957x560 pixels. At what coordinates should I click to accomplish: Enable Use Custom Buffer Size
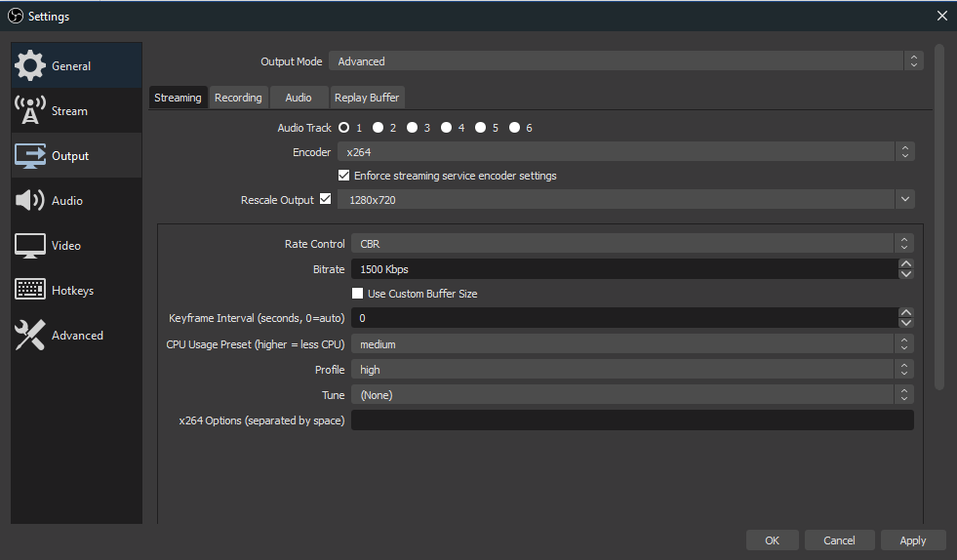[358, 293]
